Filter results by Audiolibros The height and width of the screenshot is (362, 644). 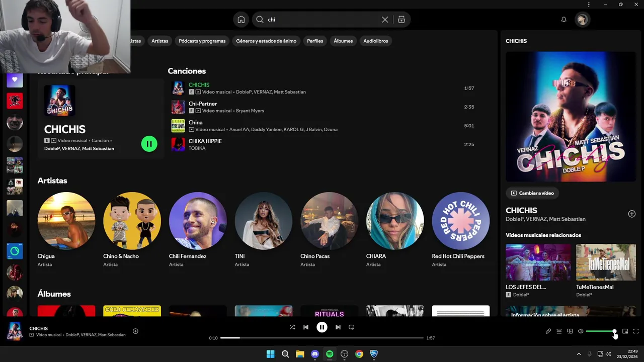pyautogui.click(x=376, y=41)
